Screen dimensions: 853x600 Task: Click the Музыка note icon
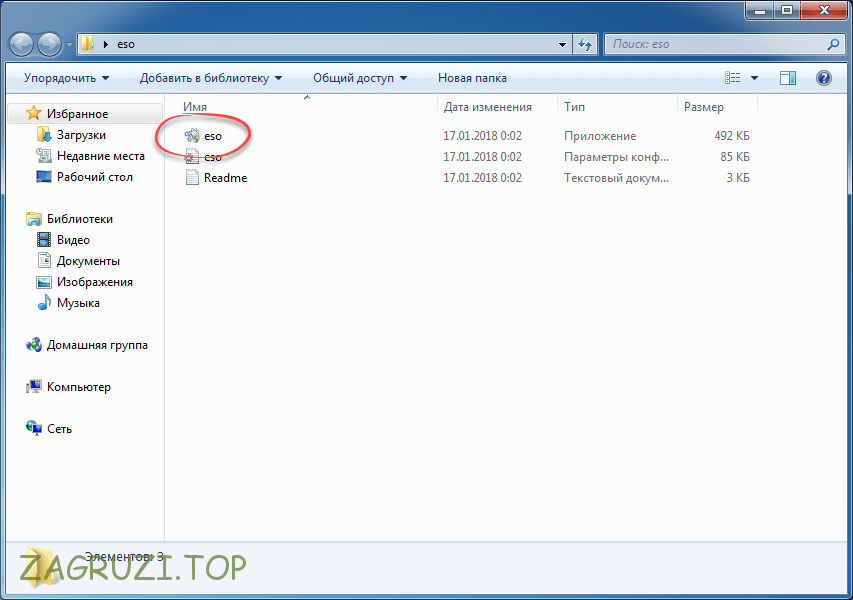[x=44, y=302]
